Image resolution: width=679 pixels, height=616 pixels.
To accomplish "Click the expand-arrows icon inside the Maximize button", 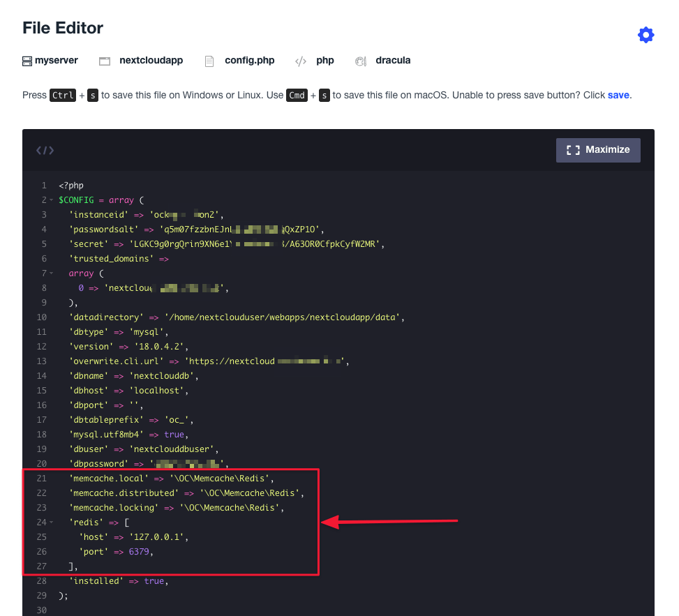I will click(574, 149).
